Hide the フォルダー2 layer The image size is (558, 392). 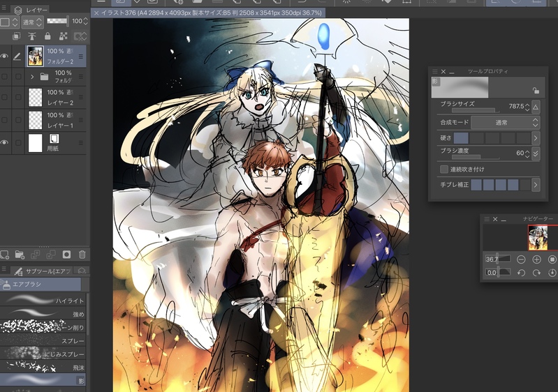[5, 56]
